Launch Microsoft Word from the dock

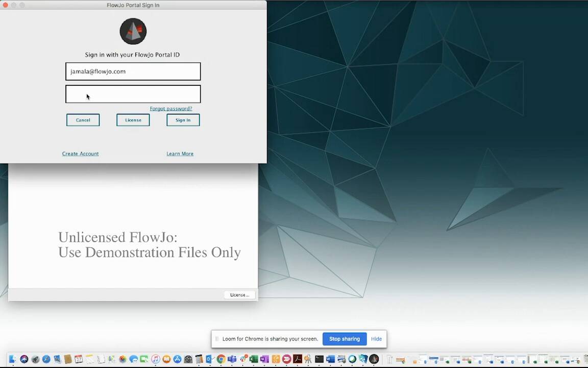330,359
